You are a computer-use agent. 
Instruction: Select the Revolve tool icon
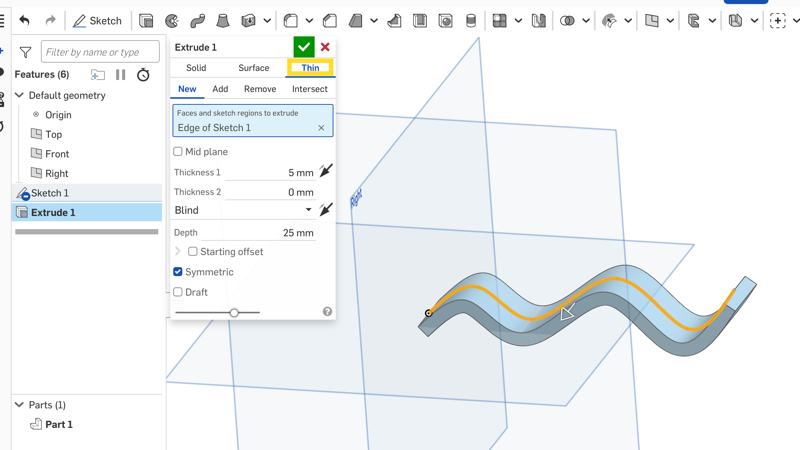click(x=172, y=21)
